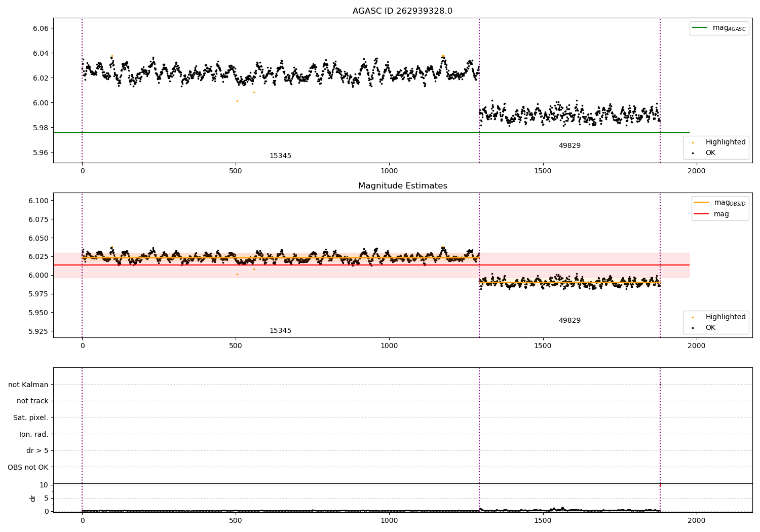Click x-axis tick '1000' in Magnitude Estimates plot

(x=389, y=346)
